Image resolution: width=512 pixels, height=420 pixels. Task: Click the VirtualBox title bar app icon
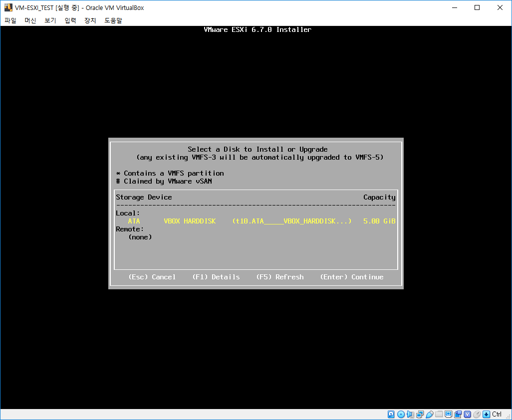click(x=8, y=7)
